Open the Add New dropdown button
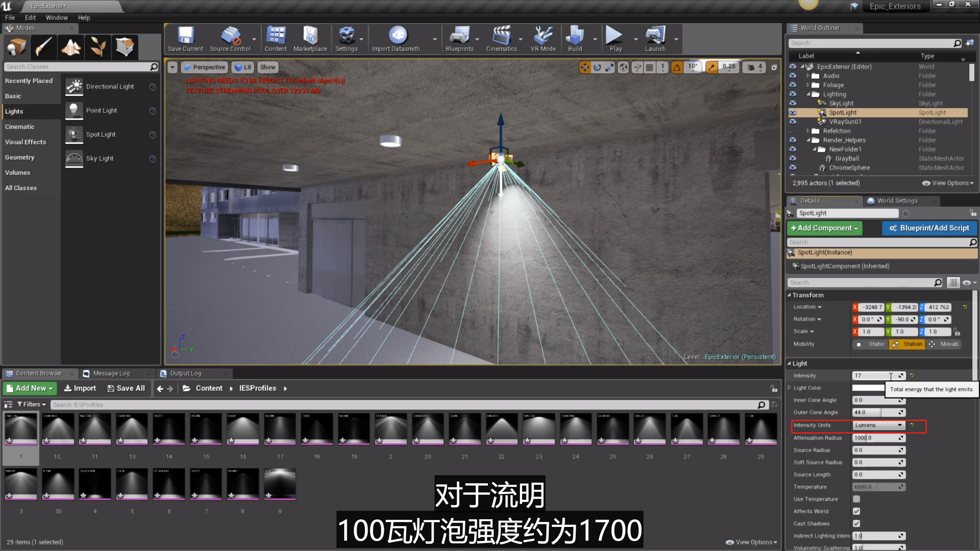Image resolution: width=980 pixels, height=551 pixels. (x=30, y=388)
